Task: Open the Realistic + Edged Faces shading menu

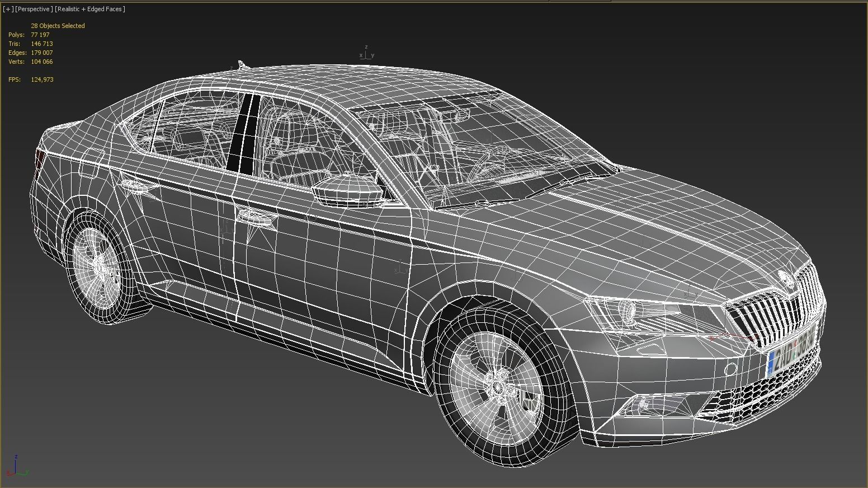Action: pos(90,9)
